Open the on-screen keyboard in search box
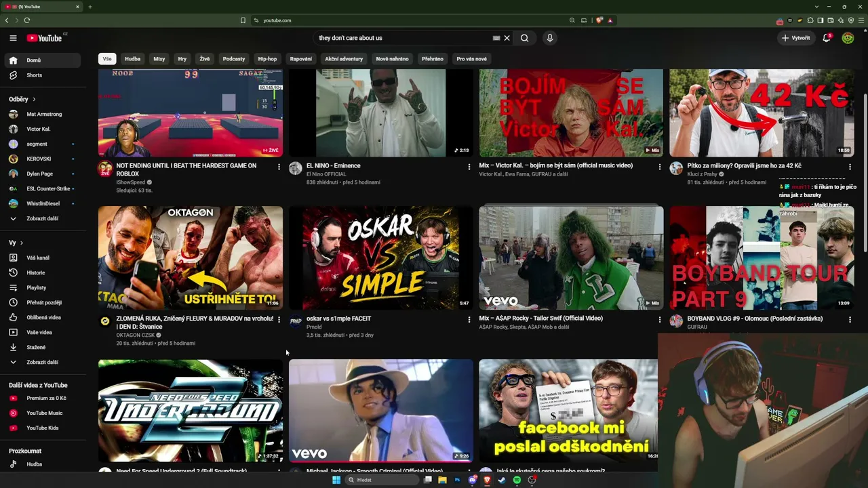The image size is (868, 488). [x=496, y=38]
